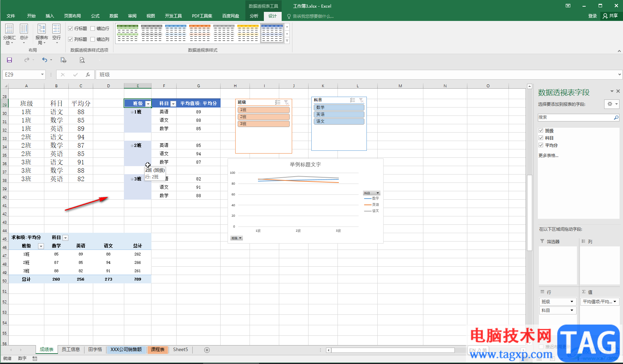Select 1班 in the 班级 slicer
Viewport: 623px width, 364px height.
(x=264, y=110)
